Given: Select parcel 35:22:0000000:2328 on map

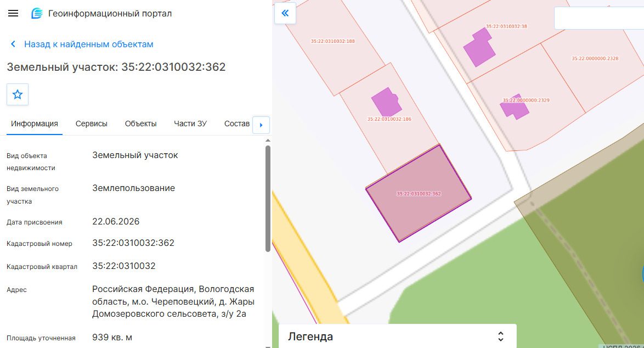Looking at the screenshot, I should (595, 58).
